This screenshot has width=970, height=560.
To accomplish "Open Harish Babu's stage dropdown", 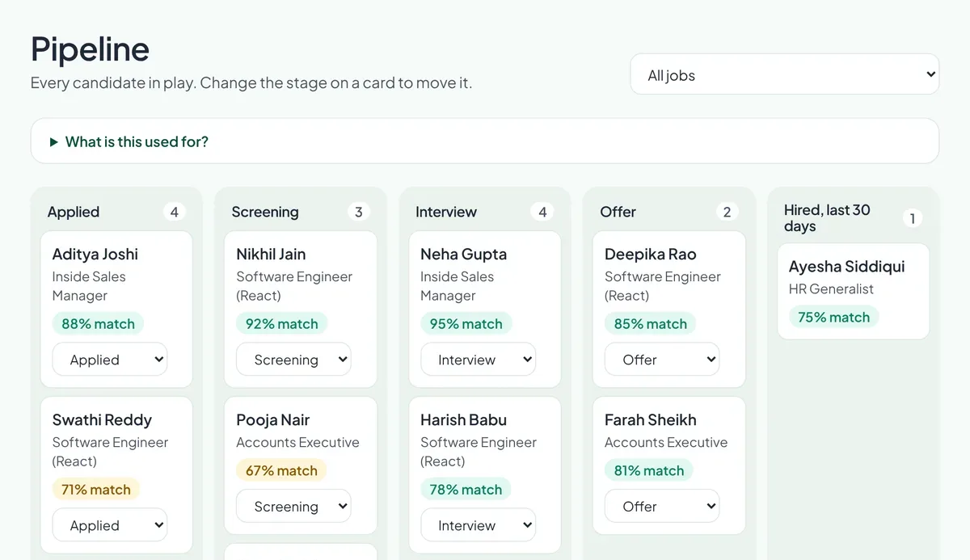I will click(x=478, y=525).
